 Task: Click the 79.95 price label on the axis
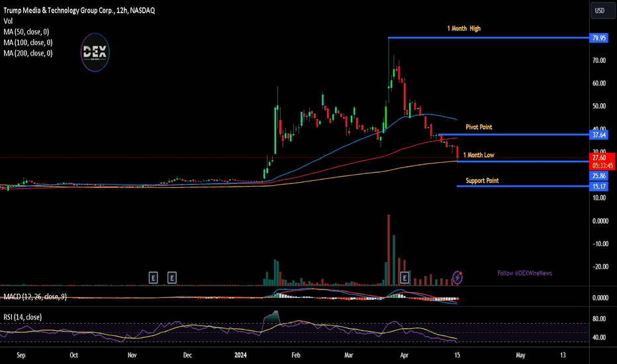click(599, 38)
